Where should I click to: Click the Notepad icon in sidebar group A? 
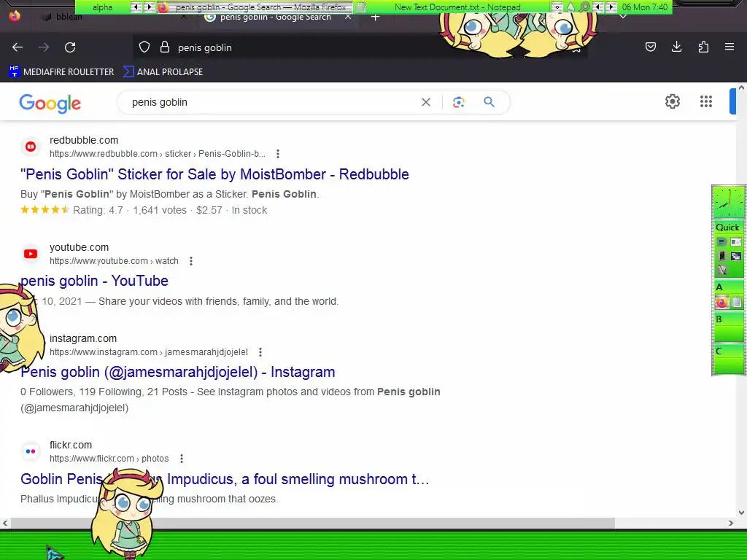pos(737,302)
